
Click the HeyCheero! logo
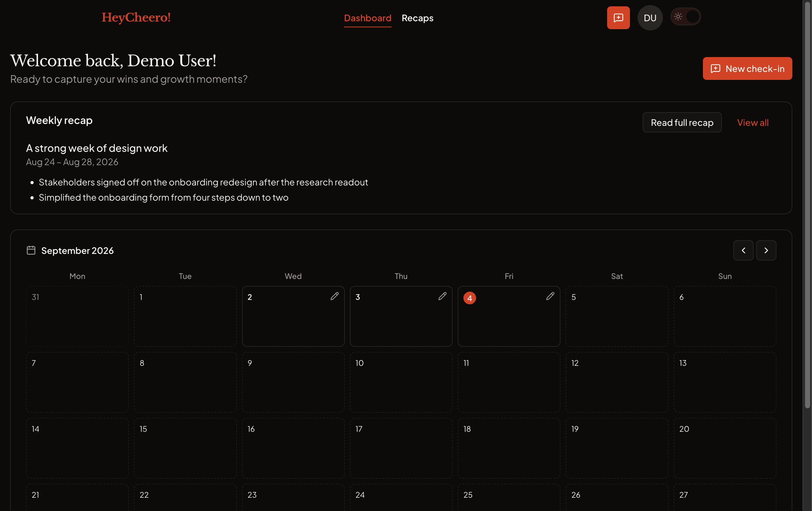click(136, 17)
